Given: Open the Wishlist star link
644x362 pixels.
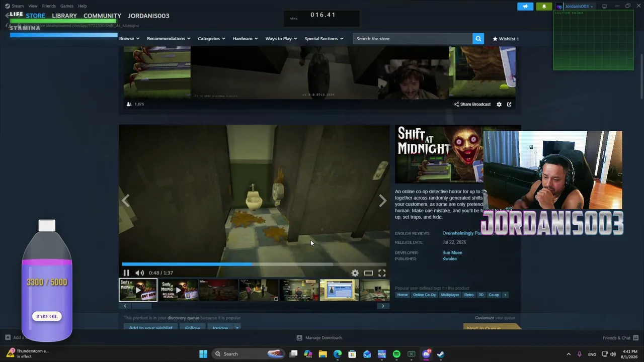Looking at the screenshot, I should (506, 39).
